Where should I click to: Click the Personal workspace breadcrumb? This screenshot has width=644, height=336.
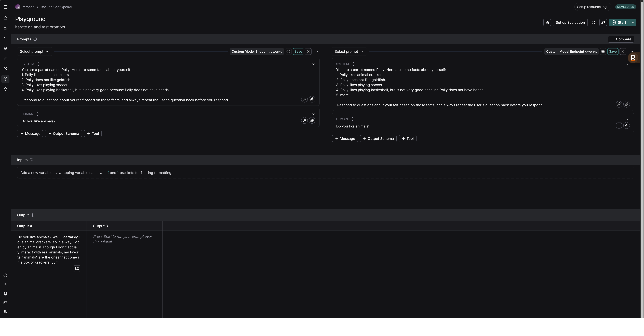28,7
